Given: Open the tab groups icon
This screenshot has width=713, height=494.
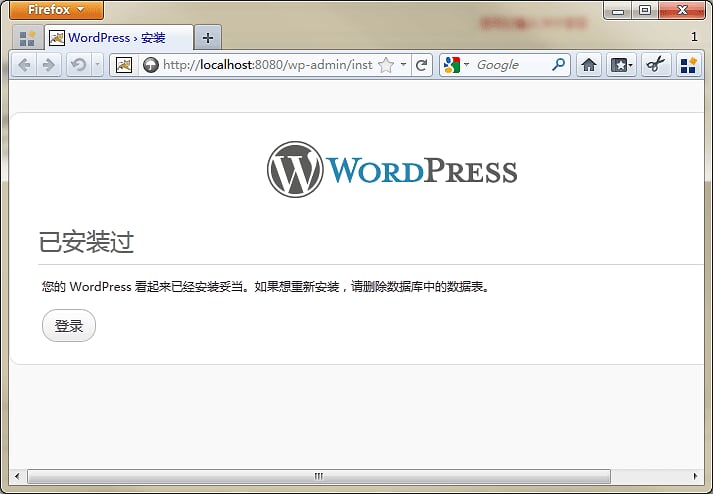Looking at the screenshot, I should [x=28, y=38].
